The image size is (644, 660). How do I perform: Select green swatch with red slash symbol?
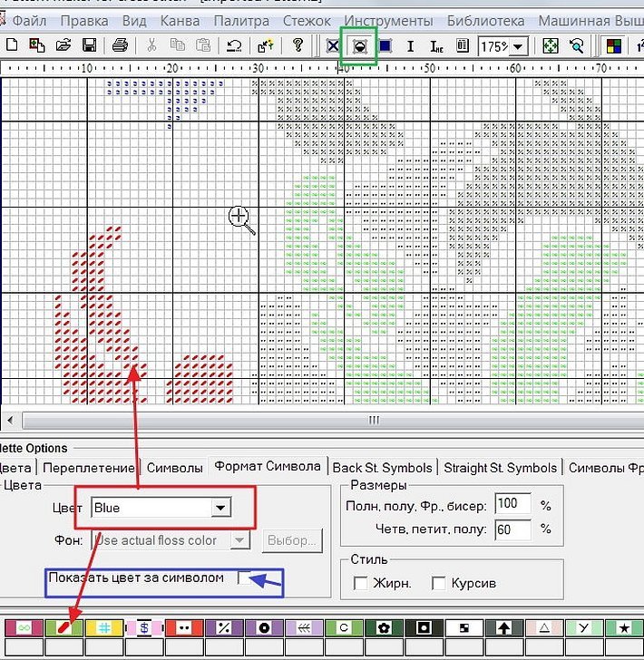click(x=64, y=628)
